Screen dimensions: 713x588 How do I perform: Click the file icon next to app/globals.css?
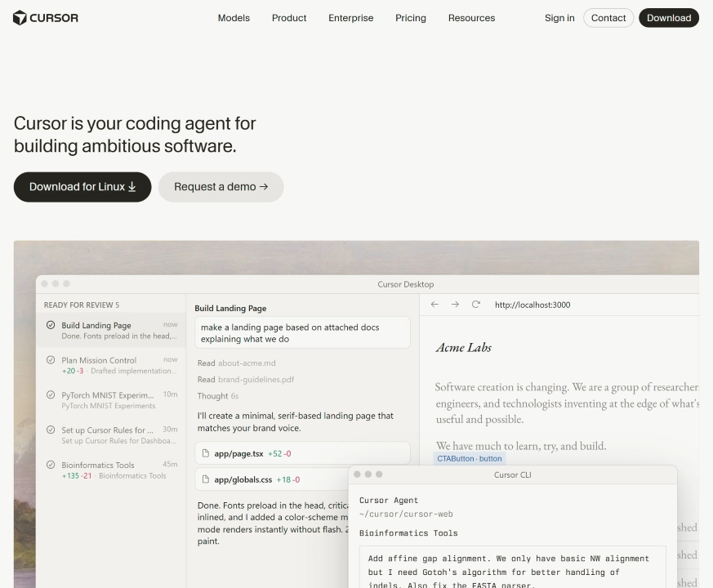206,479
